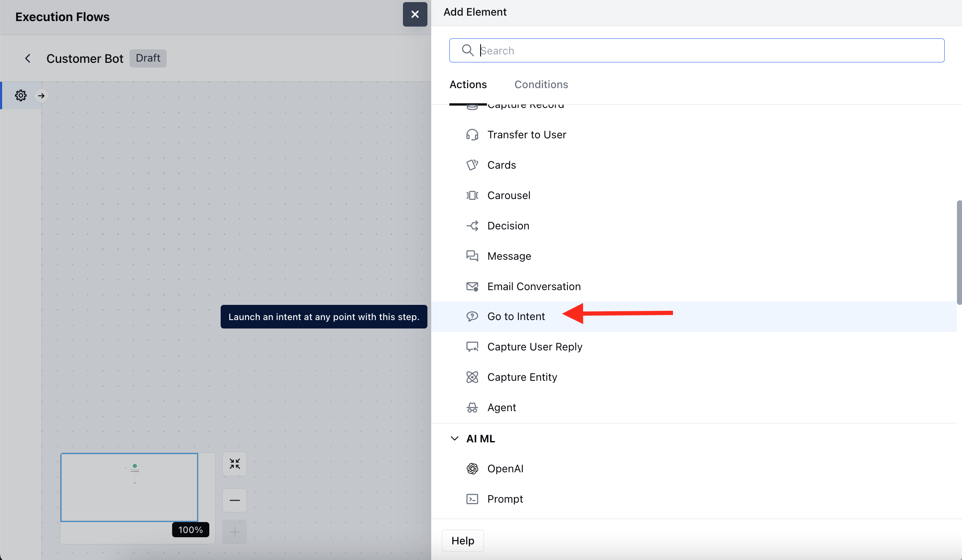Select the Actions tab
This screenshot has width=962, height=560.
pos(468,84)
